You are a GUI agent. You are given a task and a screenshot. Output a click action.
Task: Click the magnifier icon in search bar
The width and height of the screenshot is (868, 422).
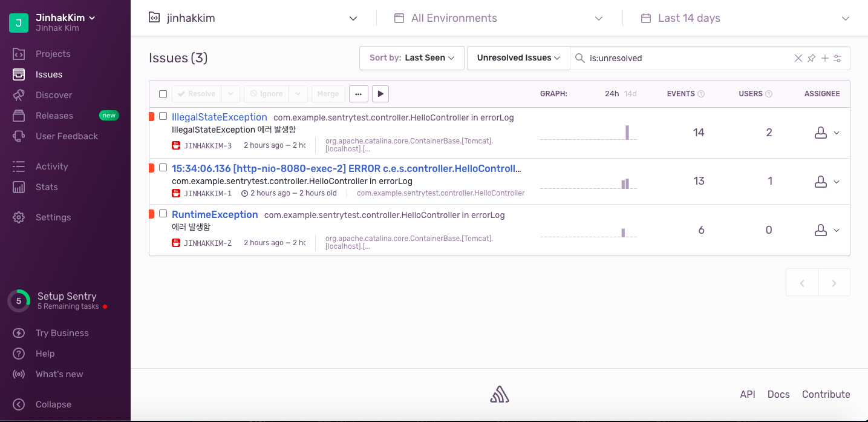tap(579, 58)
